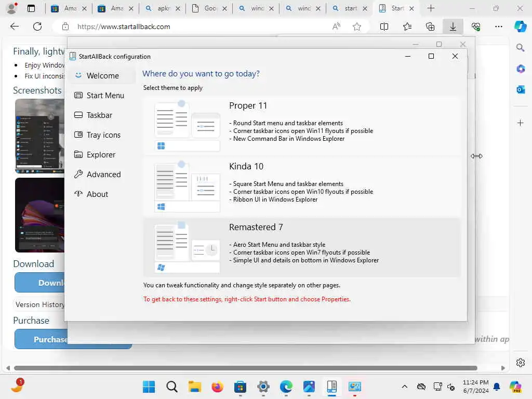Open Microsoft 365 icon in Edge sidebar
The width and height of the screenshot is (532, 399).
[520, 69]
